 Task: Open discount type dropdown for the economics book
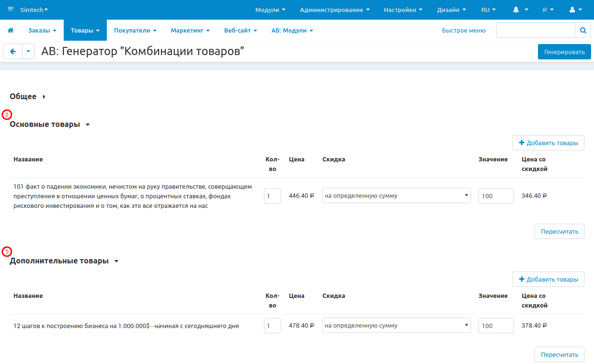pyautogui.click(x=396, y=195)
